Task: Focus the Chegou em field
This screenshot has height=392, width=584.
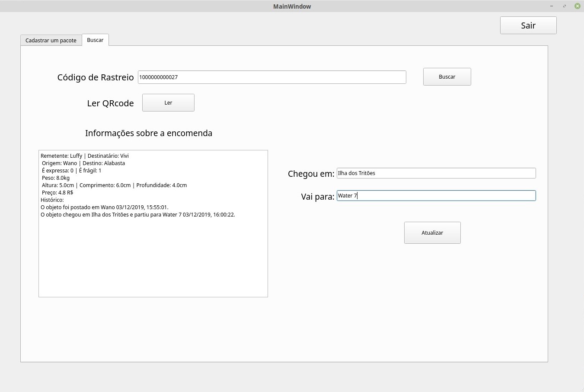Action: (436, 173)
